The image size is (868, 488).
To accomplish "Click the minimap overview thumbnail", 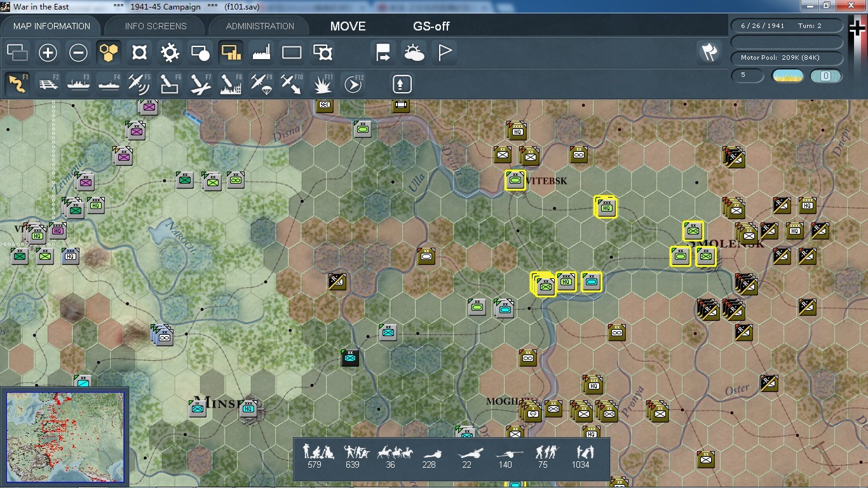I will 65,437.
